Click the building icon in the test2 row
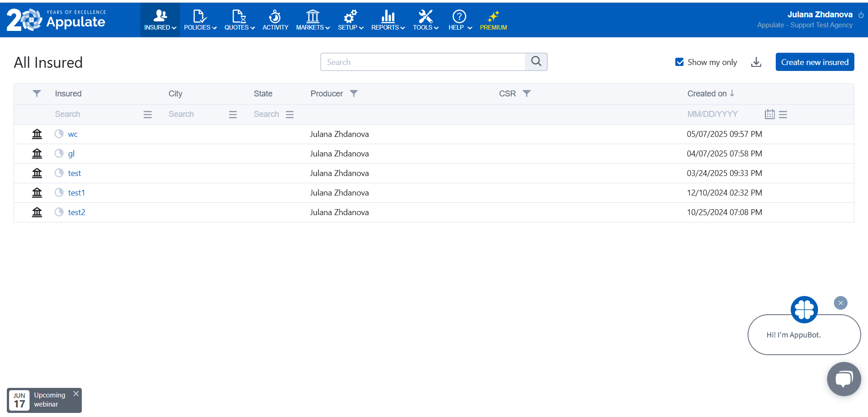The width and height of the screenshot is (868, 417). click(37, 212)
